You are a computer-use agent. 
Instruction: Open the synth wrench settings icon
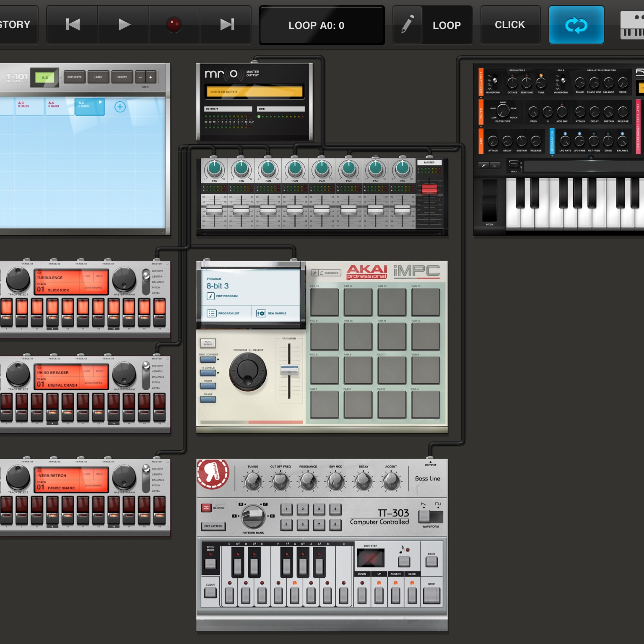[x=484, y=165]
